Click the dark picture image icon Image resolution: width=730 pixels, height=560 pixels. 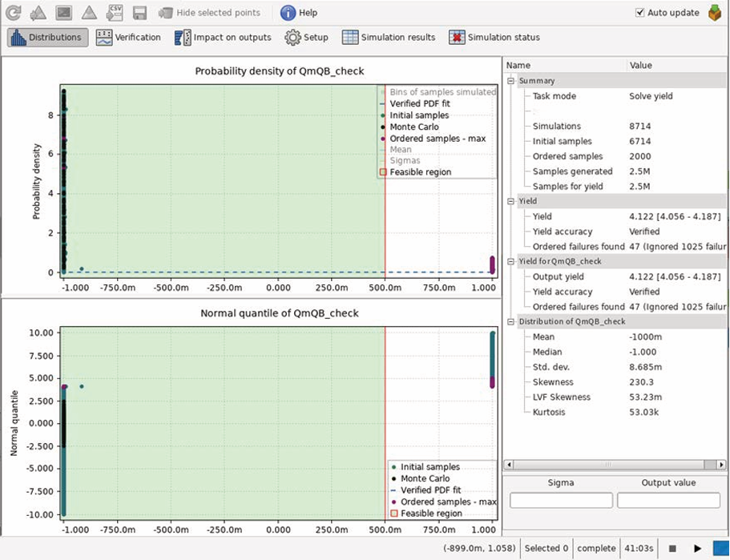pos(64,13)
